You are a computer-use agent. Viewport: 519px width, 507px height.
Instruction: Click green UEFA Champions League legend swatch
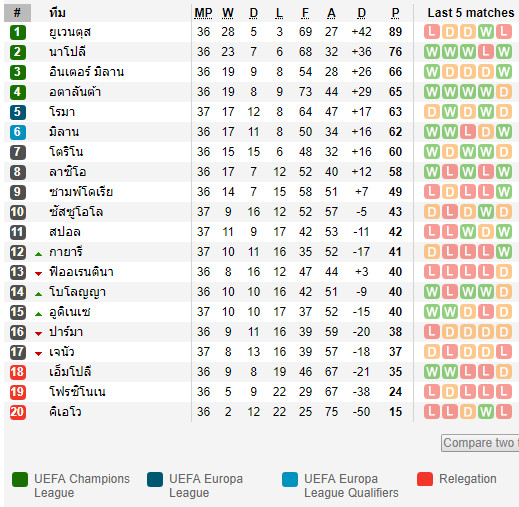[x=20, y=479]
